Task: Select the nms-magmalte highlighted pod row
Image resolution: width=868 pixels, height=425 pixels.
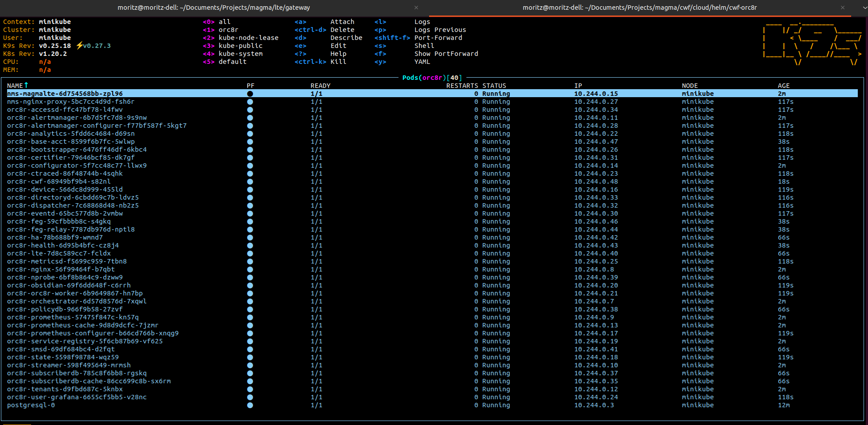Action: [x=65, y=94]
